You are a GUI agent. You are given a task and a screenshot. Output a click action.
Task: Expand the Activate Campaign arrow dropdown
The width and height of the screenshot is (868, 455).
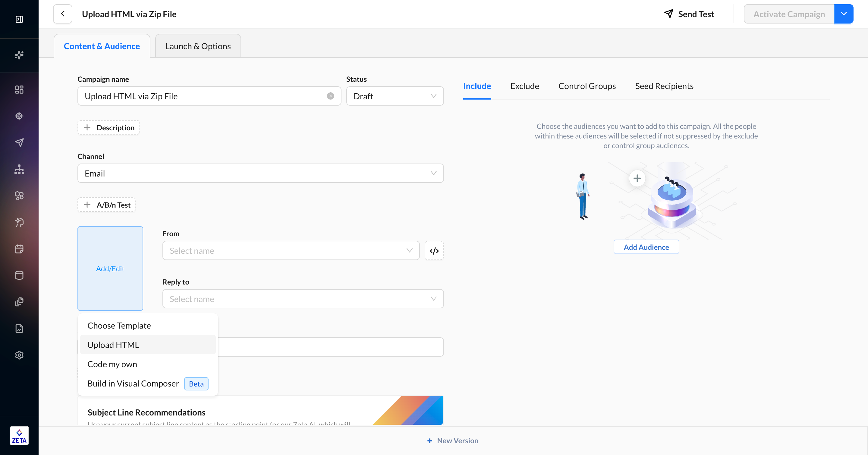click(843, 14)
